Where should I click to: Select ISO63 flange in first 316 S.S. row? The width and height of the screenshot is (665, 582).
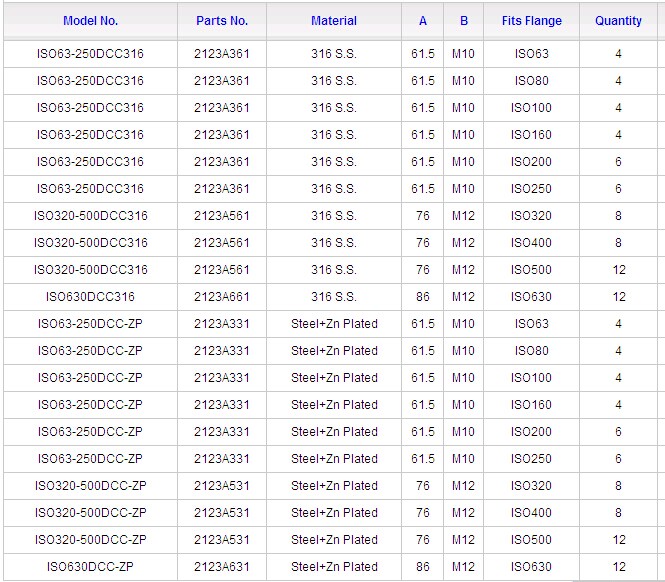coord(531,54)
